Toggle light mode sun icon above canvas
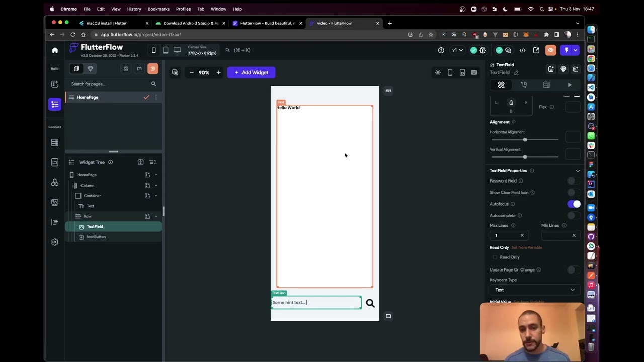644x362 pixels. click(x=438, y=73)
